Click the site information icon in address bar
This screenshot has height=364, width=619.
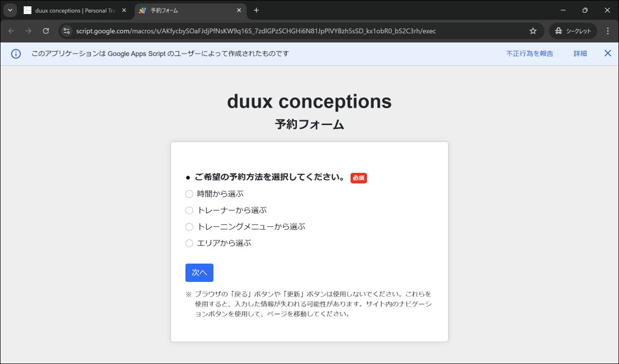[67, 31]
